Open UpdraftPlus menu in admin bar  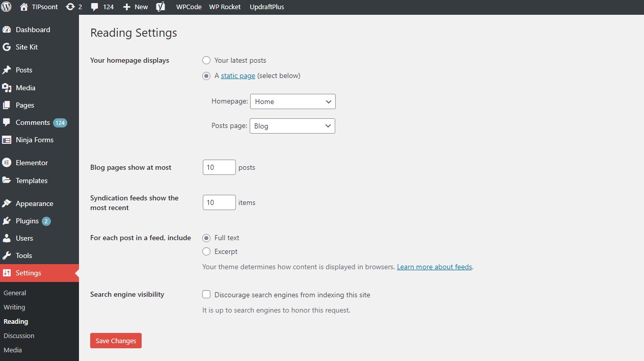point(267,7)
